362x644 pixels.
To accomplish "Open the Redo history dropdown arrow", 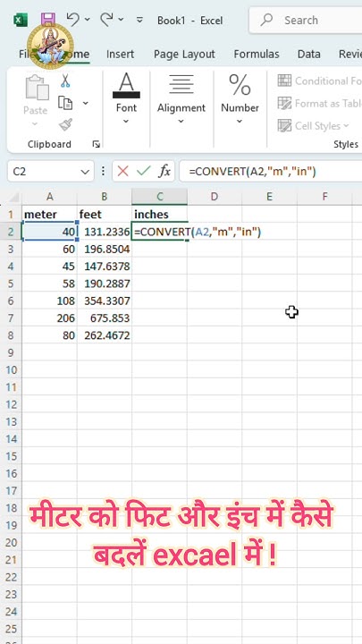I will click(121, 20).
